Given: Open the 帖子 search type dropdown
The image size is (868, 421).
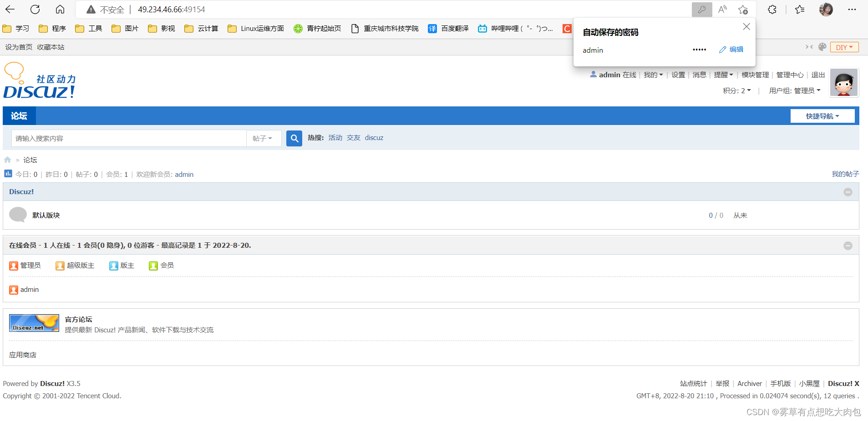Looking at the screenshot, I should (263, 138).
